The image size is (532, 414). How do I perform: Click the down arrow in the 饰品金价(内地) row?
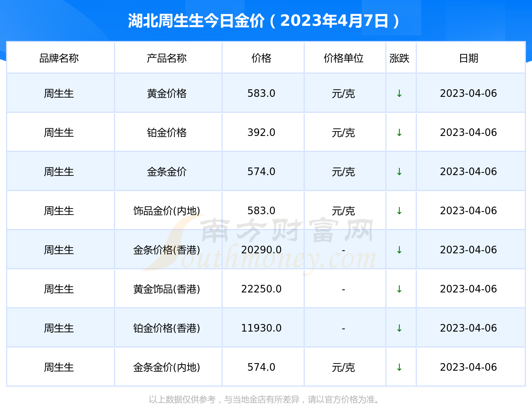click(x=399, y=211)
